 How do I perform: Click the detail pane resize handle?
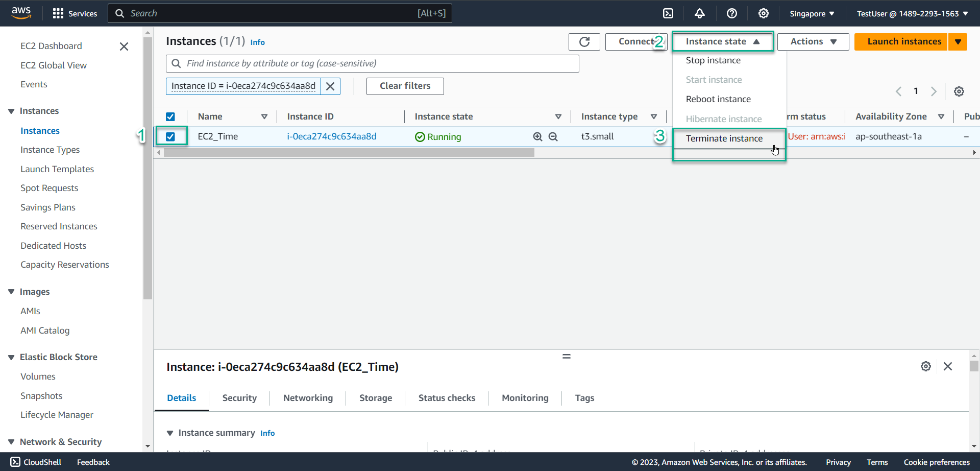[567, 356]
